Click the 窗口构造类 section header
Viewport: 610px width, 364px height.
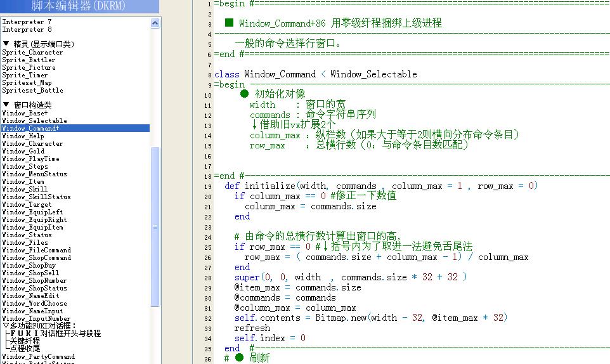click(x=33, y=105)
